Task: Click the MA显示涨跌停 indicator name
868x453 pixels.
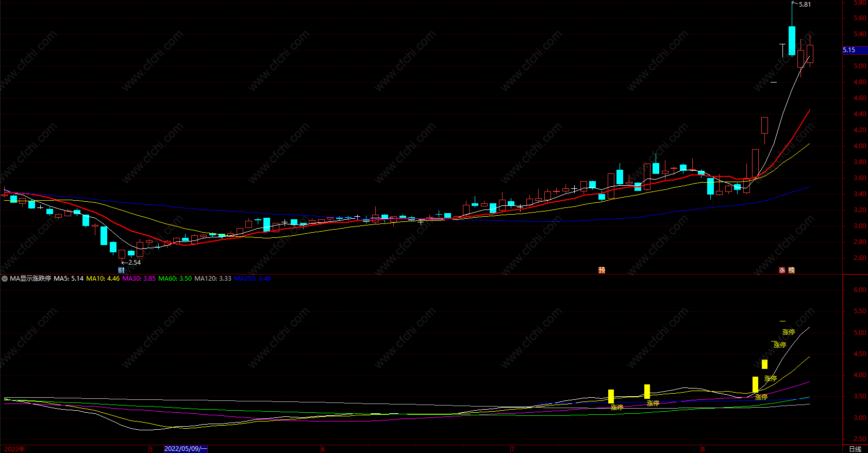Action: 30,279
